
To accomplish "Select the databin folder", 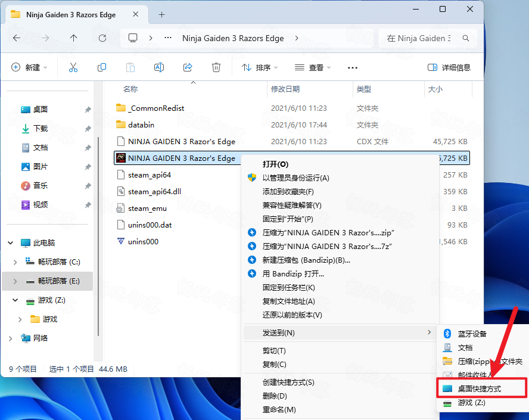I will click(141, 125).
